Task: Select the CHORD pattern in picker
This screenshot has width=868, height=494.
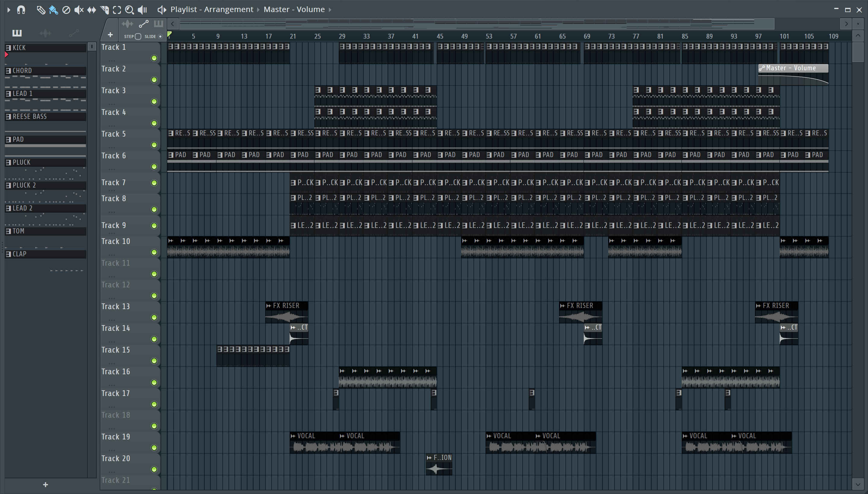Action: pyautogui.click(x=46, y=71)
